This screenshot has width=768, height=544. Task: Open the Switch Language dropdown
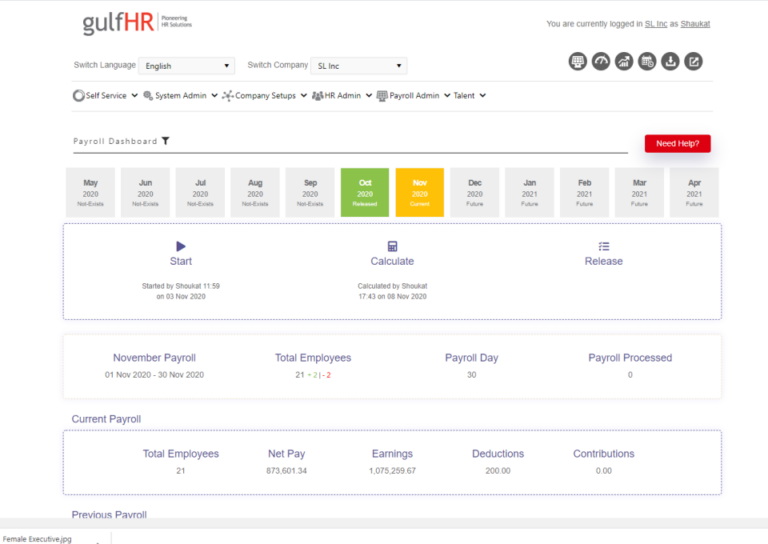(x=187, y=66)
